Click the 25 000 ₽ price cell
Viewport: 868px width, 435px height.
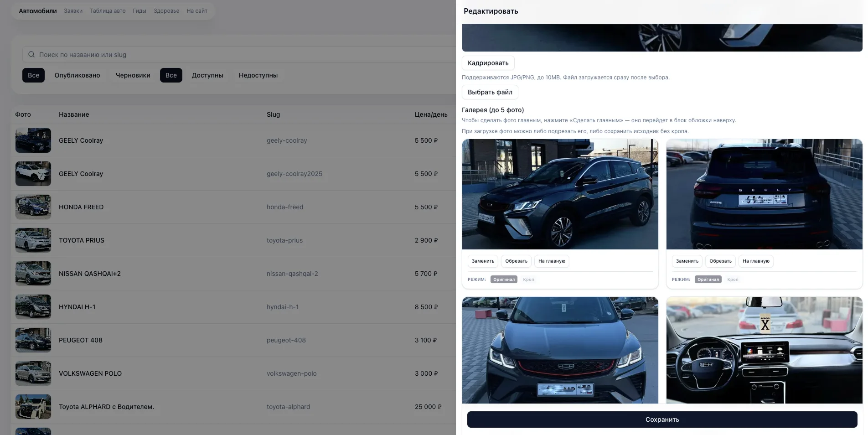(x=428, y=407)
